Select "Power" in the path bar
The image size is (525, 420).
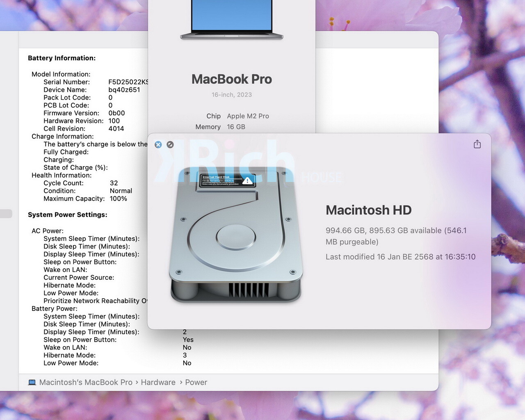(x=196, y=382)
